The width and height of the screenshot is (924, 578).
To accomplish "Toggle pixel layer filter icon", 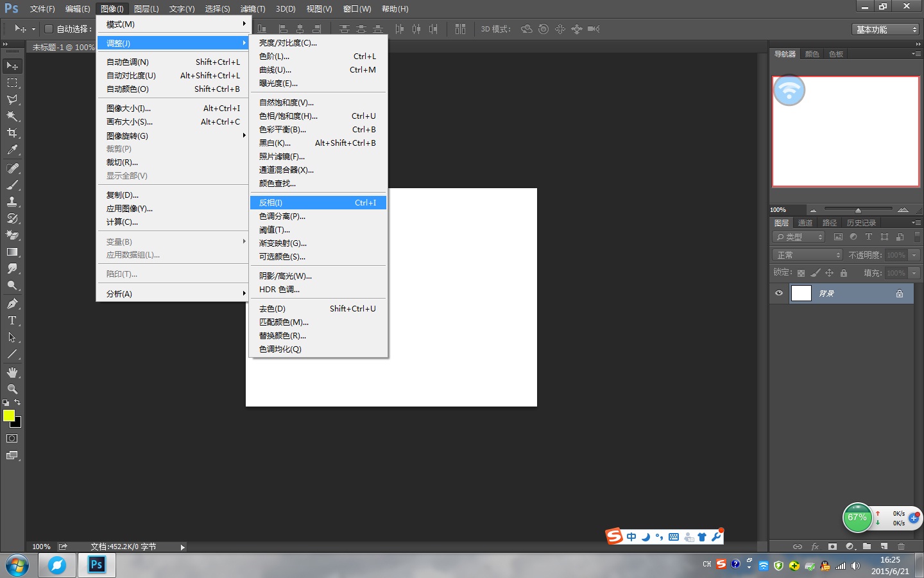I will (x=838, y=237).
